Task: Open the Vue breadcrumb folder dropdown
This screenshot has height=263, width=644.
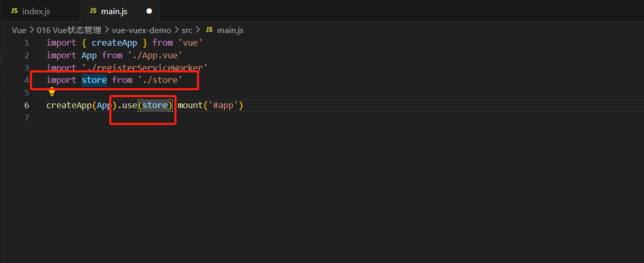Action: pos(19,30)
